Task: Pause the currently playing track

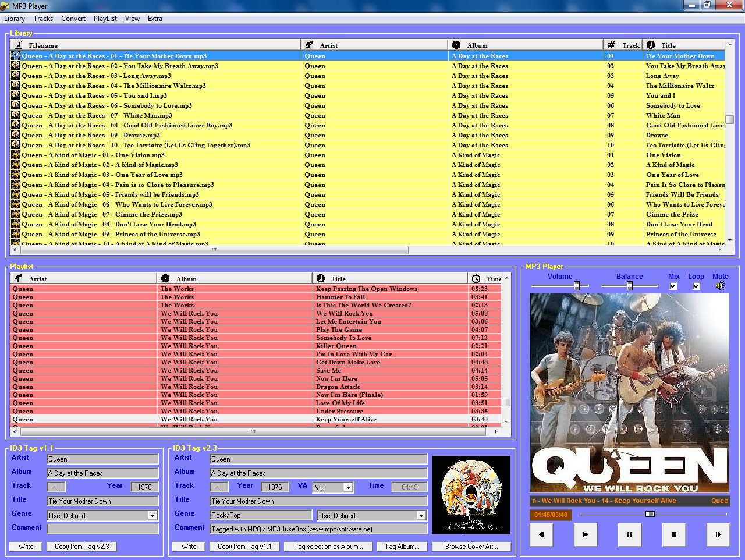Action: click(x=629, y=535)
